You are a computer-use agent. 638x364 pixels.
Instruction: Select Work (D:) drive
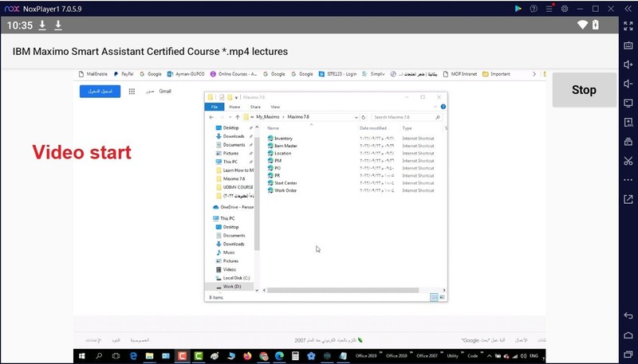tap(229, 287)
